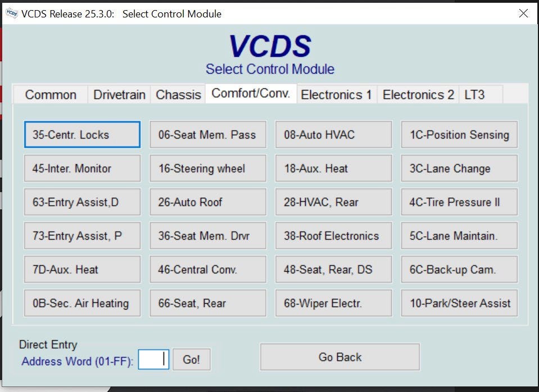Viewport: 539px width, 392px height.
Task: Open 16-Steering wheel module
Action: 207,168
